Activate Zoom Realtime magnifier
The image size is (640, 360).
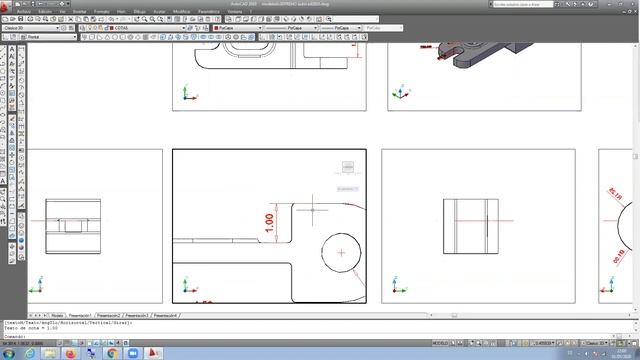(144, 19)
